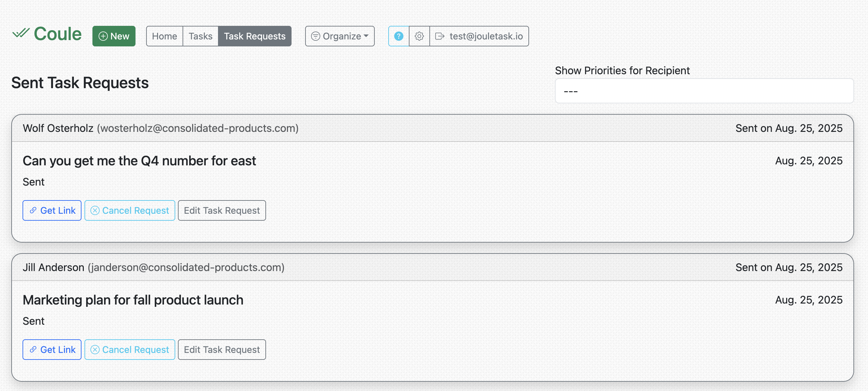Click the Coule double-checkmark logo icon

tap(21, 33)
